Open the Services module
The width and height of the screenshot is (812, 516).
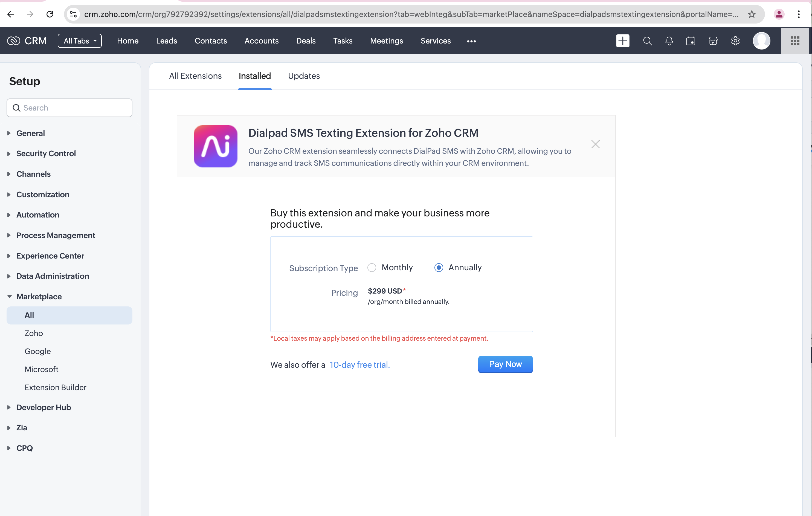click(x=435, y=41)
